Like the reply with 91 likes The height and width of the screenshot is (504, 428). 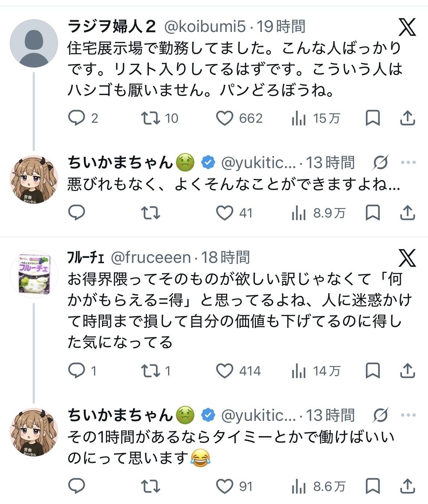(225, 486)
